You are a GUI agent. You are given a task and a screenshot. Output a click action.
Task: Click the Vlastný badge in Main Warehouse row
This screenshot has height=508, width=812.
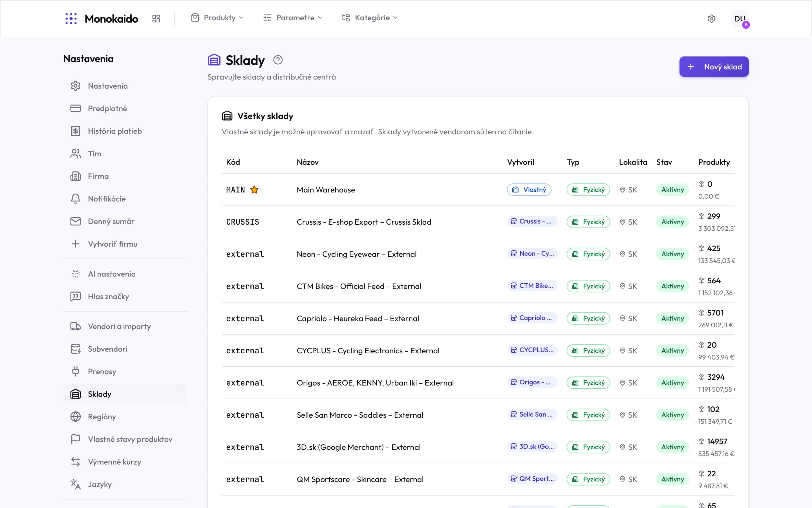pyautogui.click(x=529, y=190)
